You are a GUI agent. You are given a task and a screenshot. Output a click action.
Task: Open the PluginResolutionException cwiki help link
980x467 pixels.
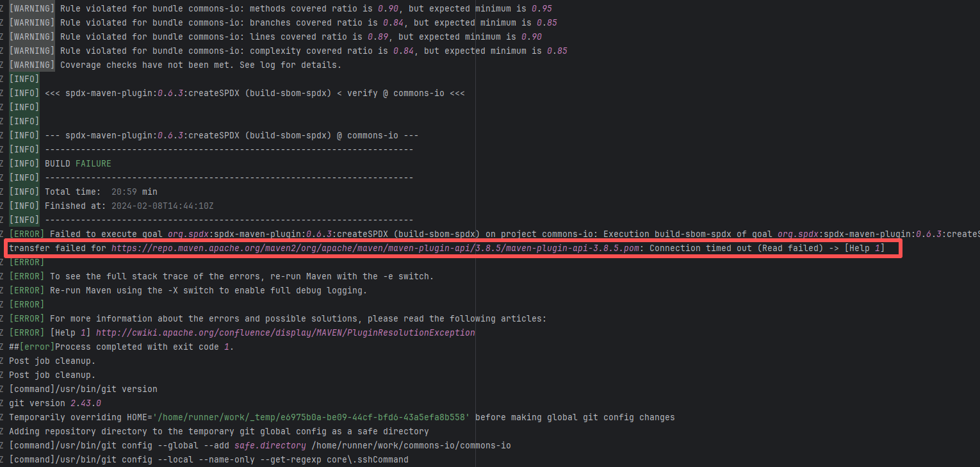click(285, 332)
